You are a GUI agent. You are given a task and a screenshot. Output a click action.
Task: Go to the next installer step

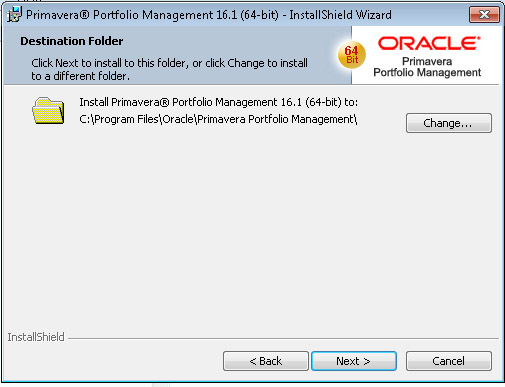click(x=354, y=361)
